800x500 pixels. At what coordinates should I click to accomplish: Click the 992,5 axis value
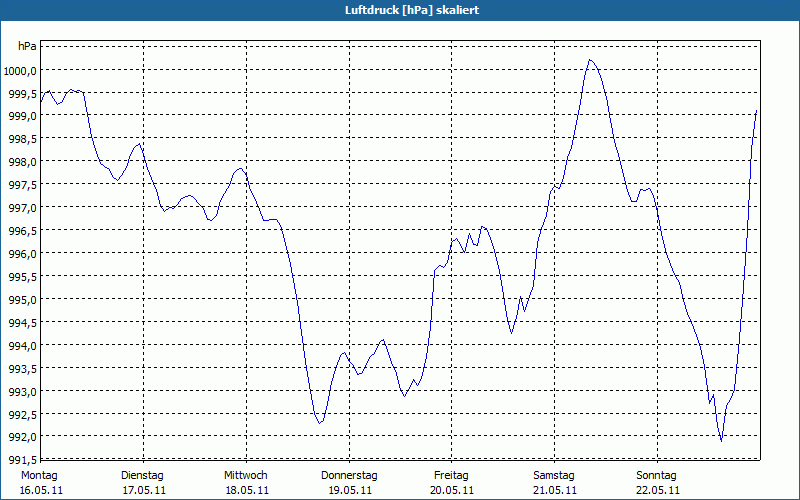pyautogui.click(x=24, y=414)
